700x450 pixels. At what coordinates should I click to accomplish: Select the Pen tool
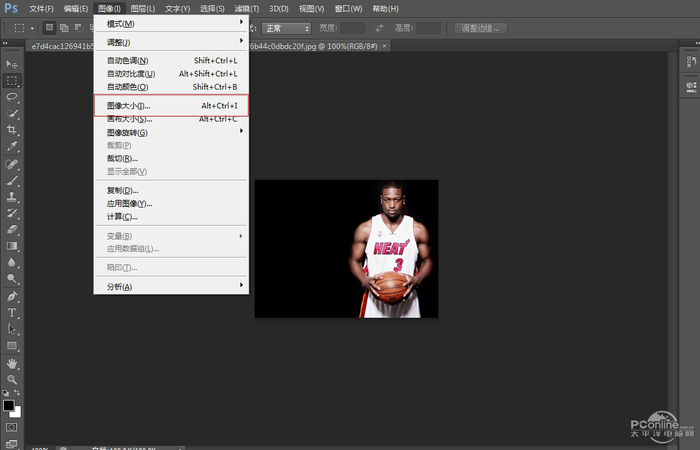[x=12, y=296]
